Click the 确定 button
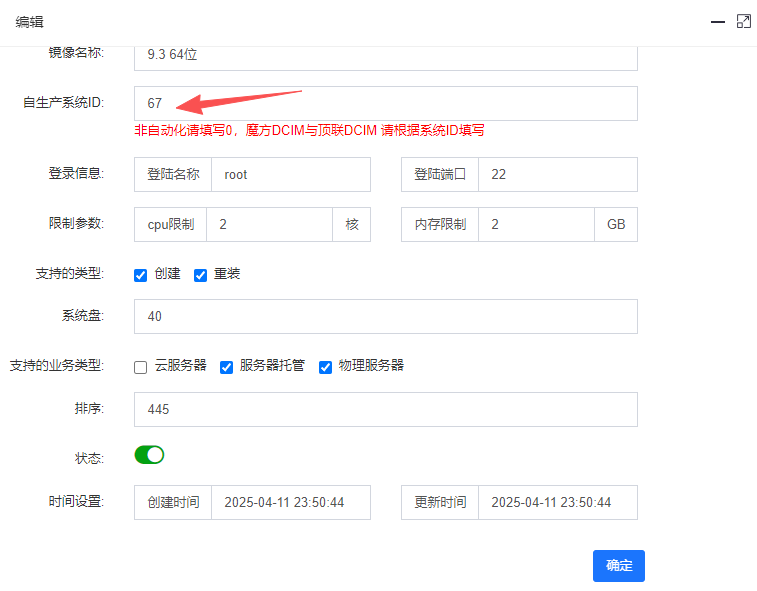This screenshot has height=591, width=757. [618, 566]
